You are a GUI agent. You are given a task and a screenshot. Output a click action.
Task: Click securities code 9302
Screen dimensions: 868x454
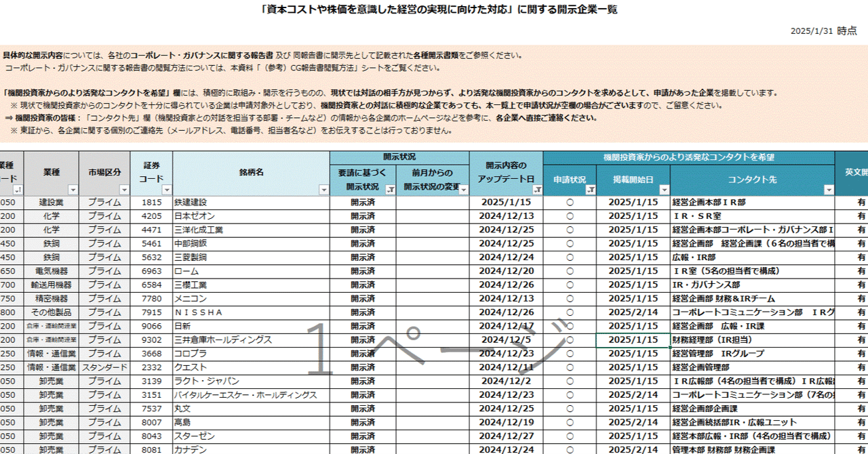[151, 340]
